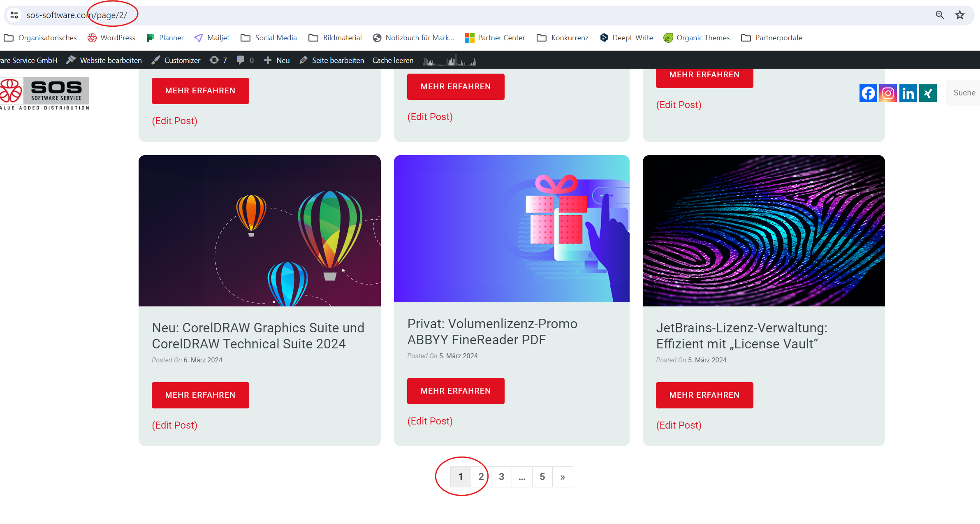
Task: Open the Instagram social icon
Action: point(888,93)
